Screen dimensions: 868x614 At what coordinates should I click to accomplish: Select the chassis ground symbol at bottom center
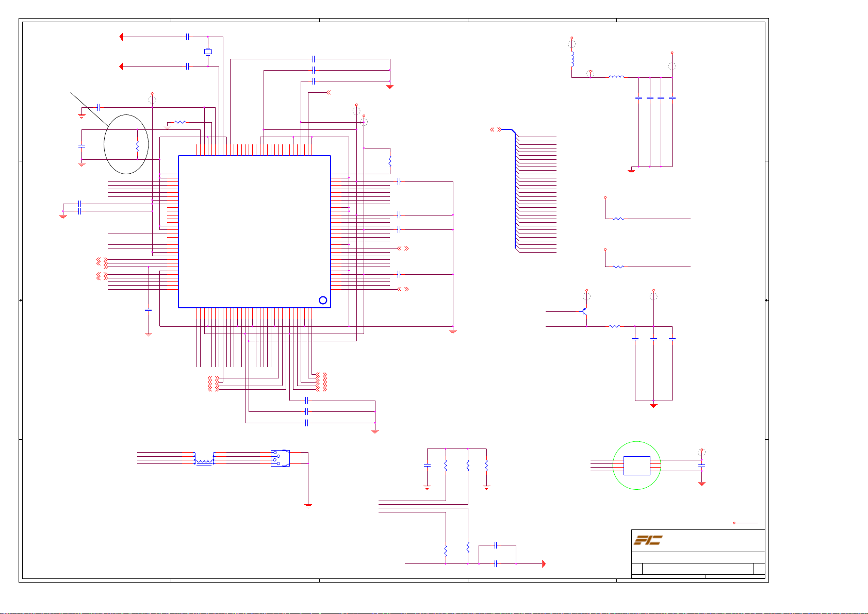pos(543,564)
